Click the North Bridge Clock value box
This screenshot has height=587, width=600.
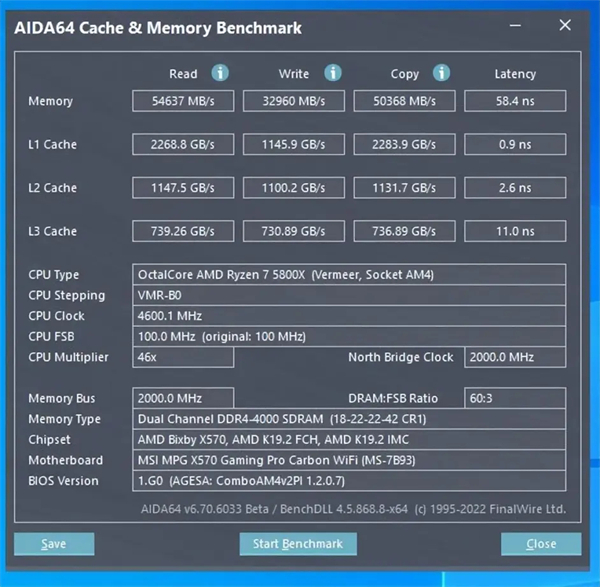pos(516,357)
